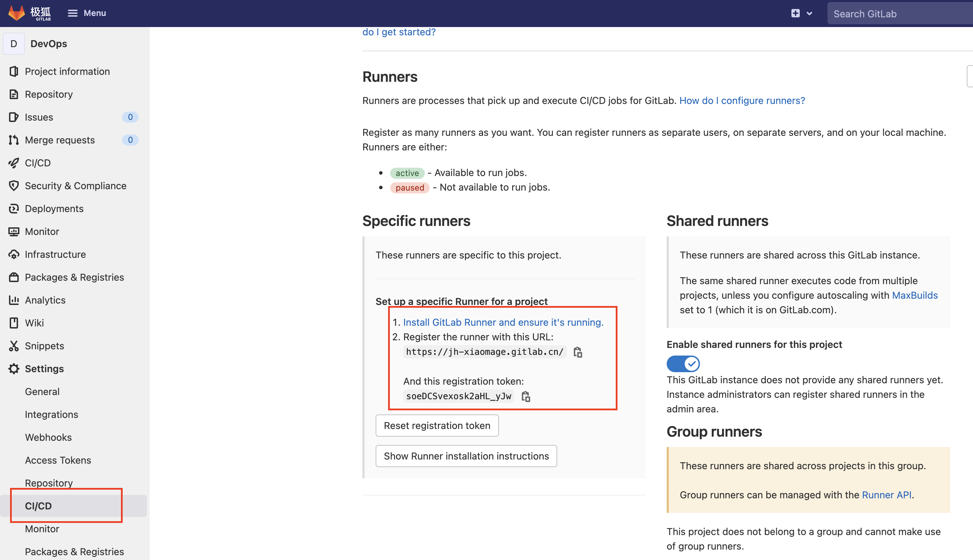Open the Analytics chart icon
973x560 pixels.
(14, 300)
